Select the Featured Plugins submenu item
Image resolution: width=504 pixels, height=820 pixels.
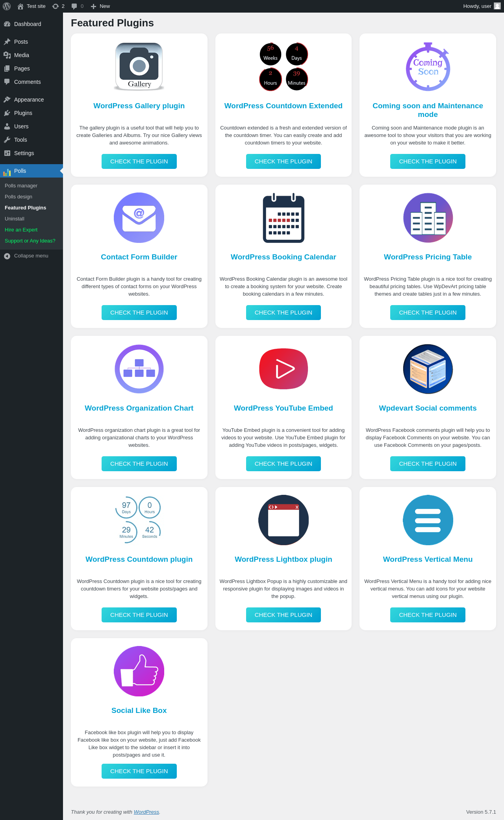click(x=25, y=208)
